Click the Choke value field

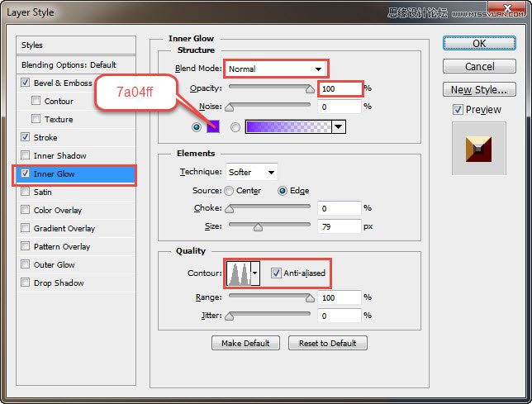[340, 208]
